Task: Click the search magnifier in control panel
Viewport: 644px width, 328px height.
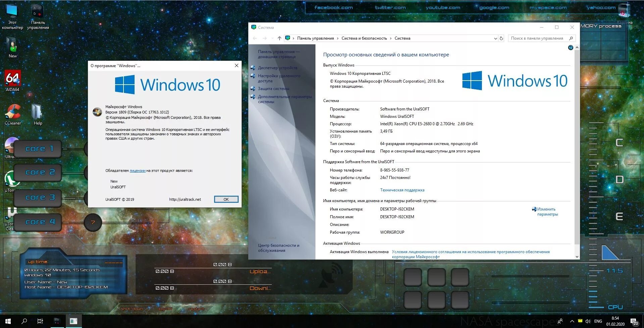Action: 571,38
